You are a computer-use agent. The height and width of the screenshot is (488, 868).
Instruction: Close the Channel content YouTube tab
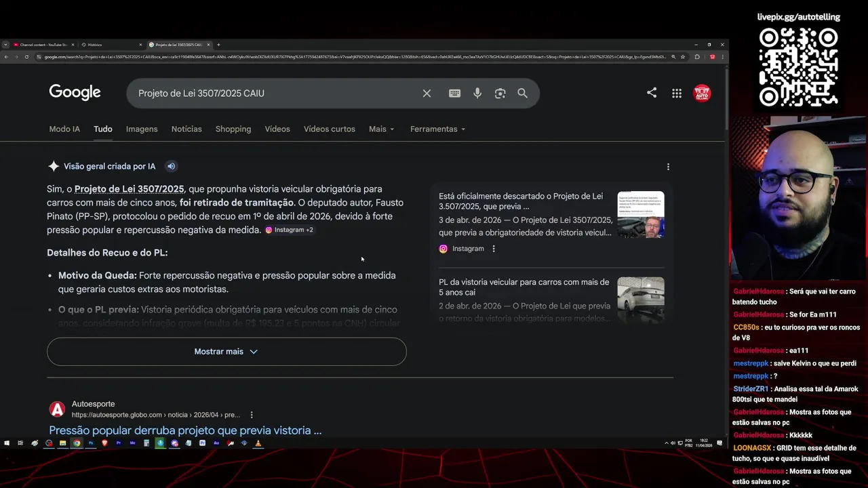[73, 45]
